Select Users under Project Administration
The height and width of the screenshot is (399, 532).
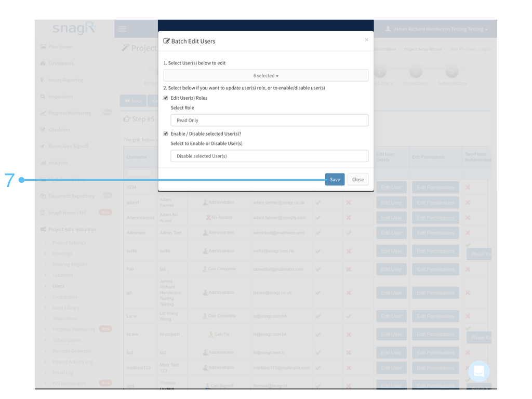coord(58,286)
